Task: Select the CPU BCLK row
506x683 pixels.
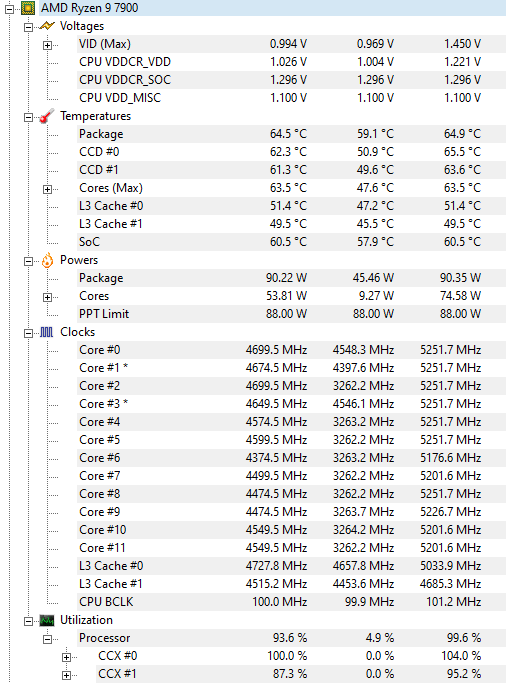Action: click(x=291, y=602)
